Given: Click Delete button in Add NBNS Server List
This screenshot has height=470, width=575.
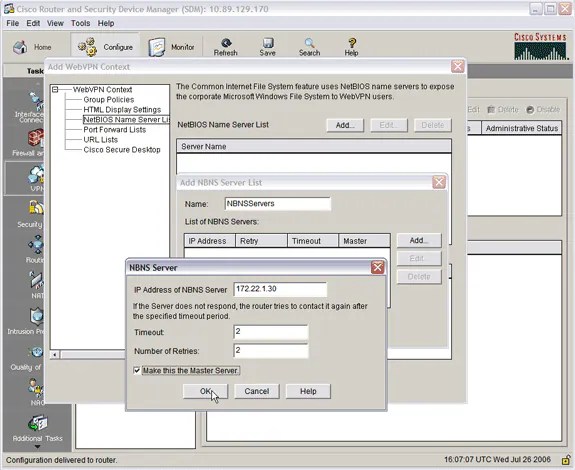Looking at the screenshot, I should pyautogui.click(x=419, y=276).
